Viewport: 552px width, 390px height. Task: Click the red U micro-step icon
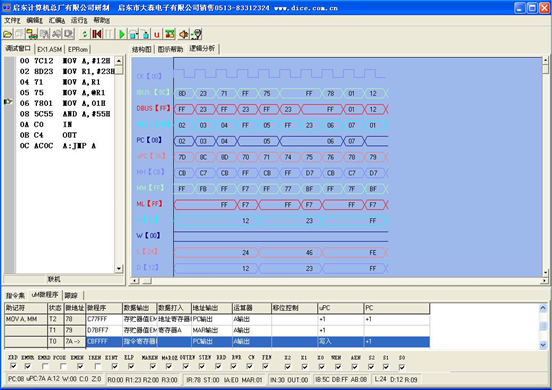[x=157, y=34]
